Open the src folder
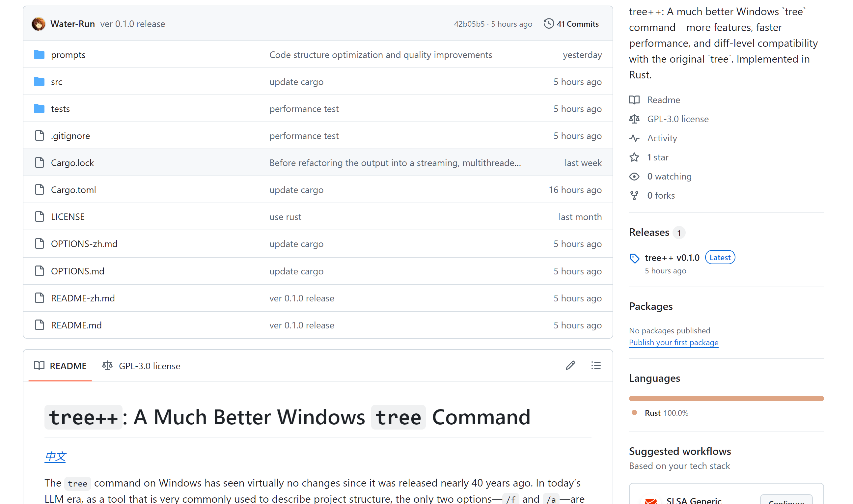 tap(56, 81)
